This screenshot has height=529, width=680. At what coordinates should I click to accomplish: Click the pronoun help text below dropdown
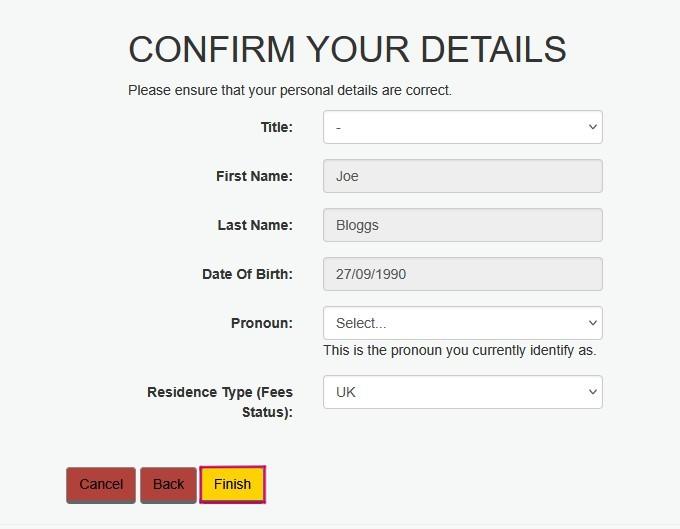click(x=459, y=350)
